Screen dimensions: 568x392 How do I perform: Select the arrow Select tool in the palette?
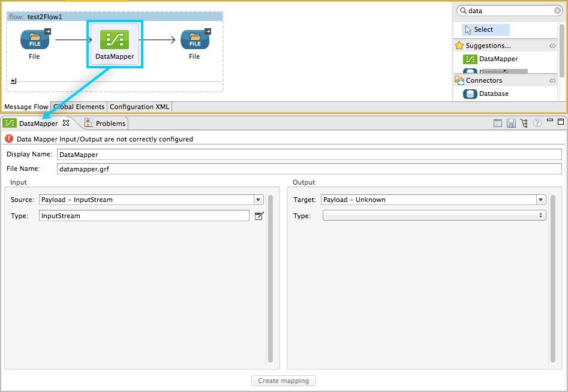coord(484,29)
